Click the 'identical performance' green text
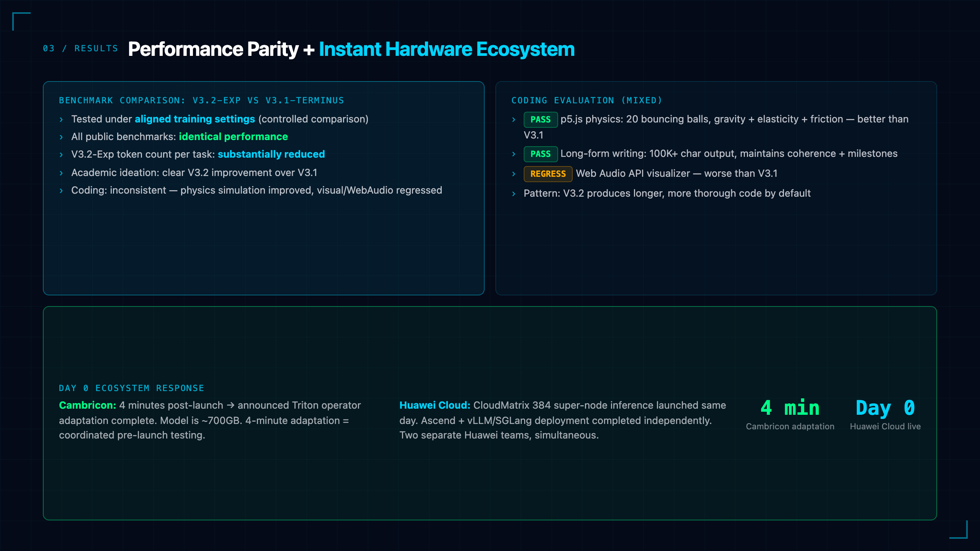 pos(234,137)
